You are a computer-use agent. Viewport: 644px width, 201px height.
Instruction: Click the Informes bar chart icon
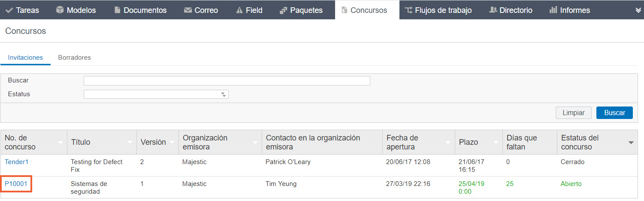553,10
